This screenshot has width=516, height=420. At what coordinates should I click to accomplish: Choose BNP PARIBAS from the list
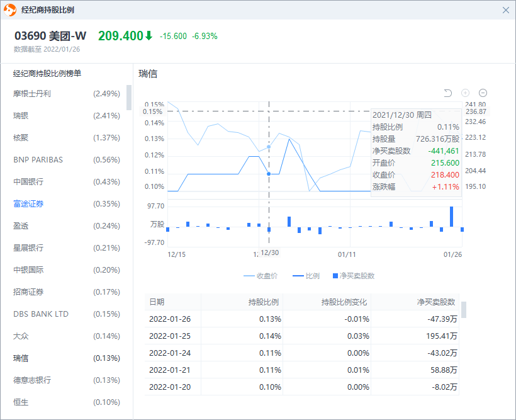tap(38, 160)
